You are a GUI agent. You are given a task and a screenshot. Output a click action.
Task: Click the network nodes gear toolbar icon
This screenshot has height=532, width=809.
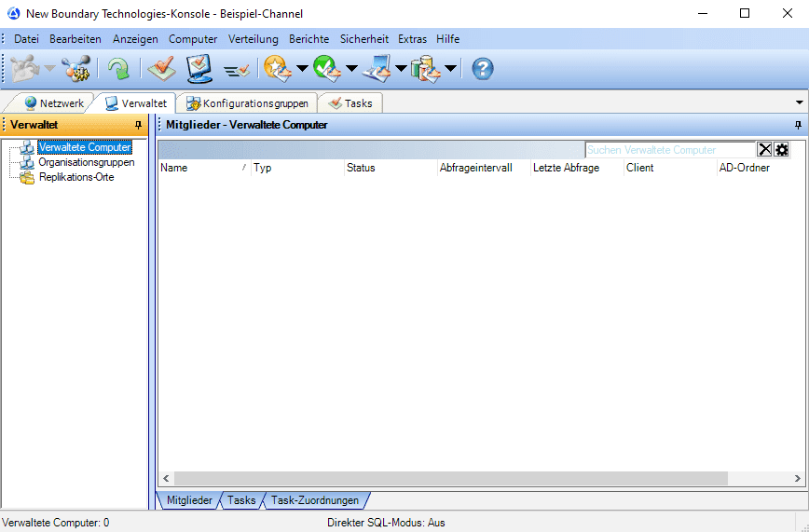click(75, 68)
